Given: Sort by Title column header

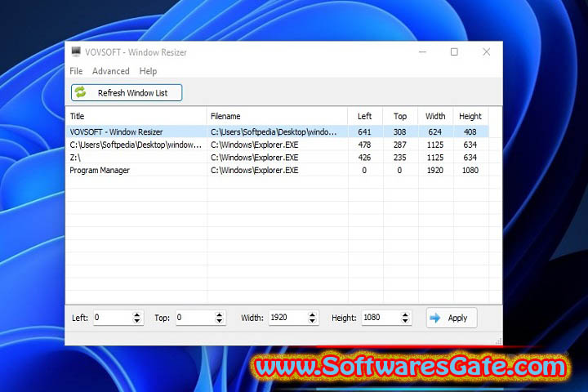Looking at the screenshot, I should pyautogui.click(x=136, y=116).
